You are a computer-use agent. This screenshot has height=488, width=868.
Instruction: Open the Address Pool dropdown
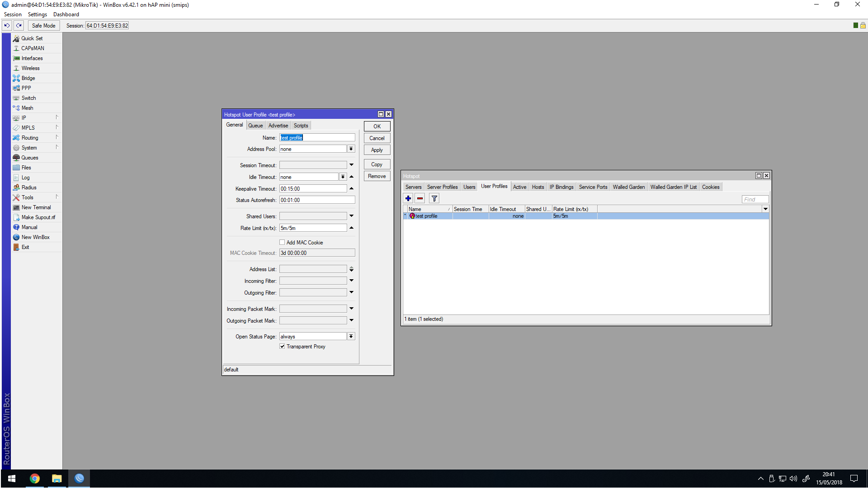[x=351, y=149]
